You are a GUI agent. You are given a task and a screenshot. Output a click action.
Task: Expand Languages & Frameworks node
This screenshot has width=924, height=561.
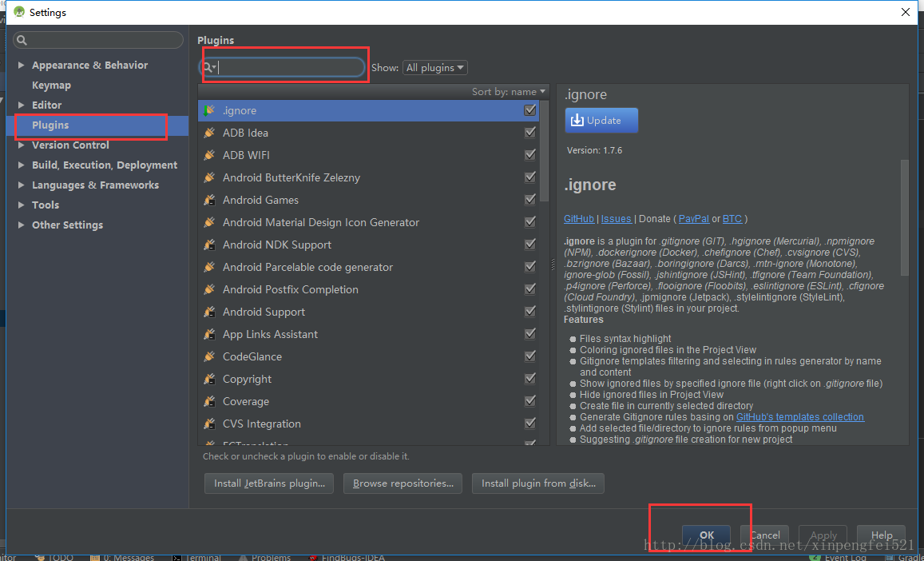(22, 185)
